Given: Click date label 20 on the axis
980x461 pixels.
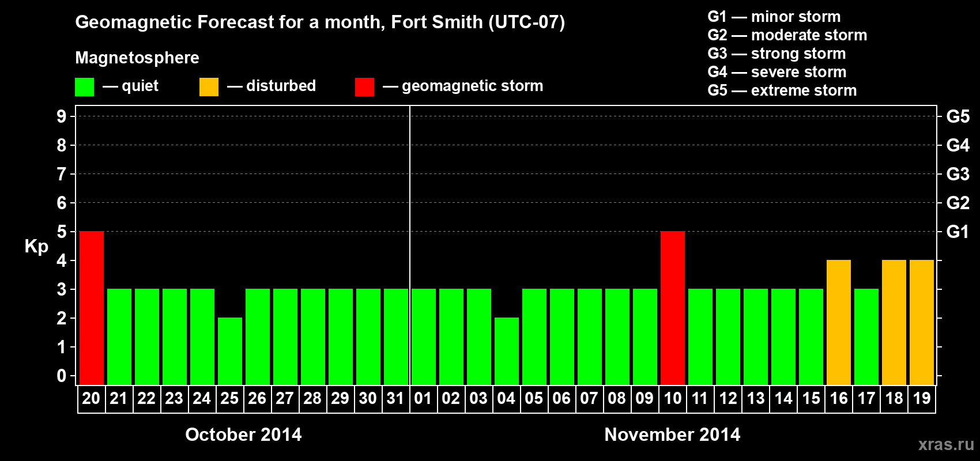Looking at the screenshot, I should pos(91,398).
